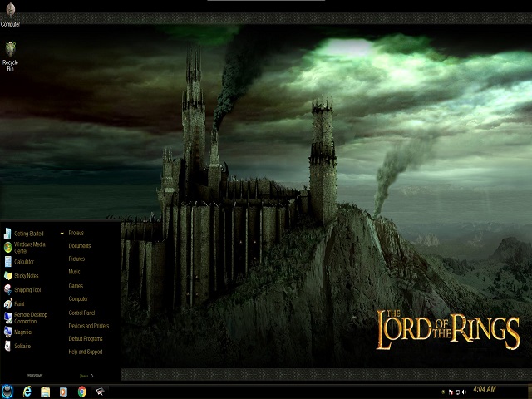Click the Remote Desktop Connection icon
Screen dimensions: 532x399
(x=7, y=318)
